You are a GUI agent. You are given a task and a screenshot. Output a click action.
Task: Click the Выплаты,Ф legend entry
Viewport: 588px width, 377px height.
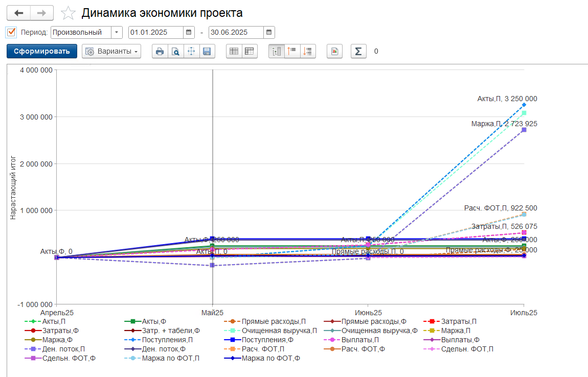tap(451, 340)
